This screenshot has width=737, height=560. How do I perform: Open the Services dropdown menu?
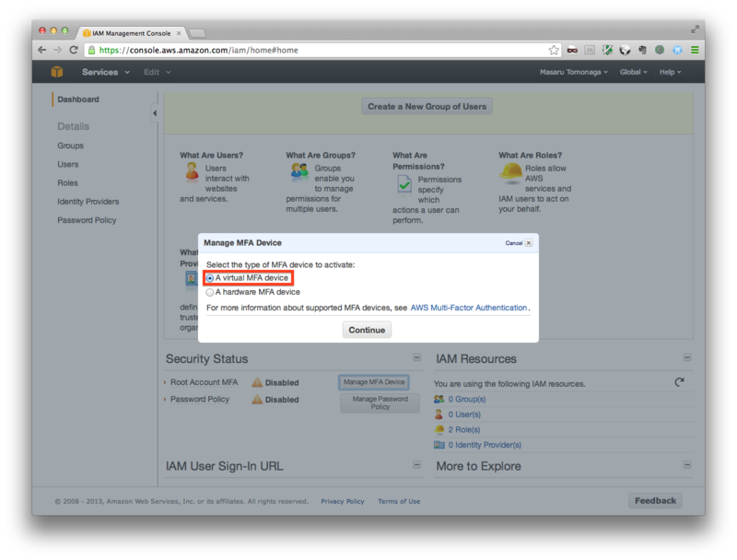click(x=106, y=72)
